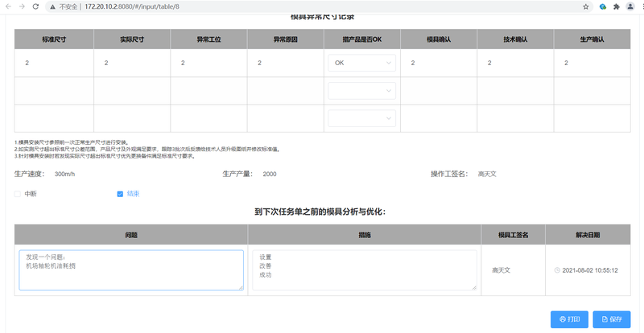
Task: Click the 问题 column header
Action: pos(131,235)
